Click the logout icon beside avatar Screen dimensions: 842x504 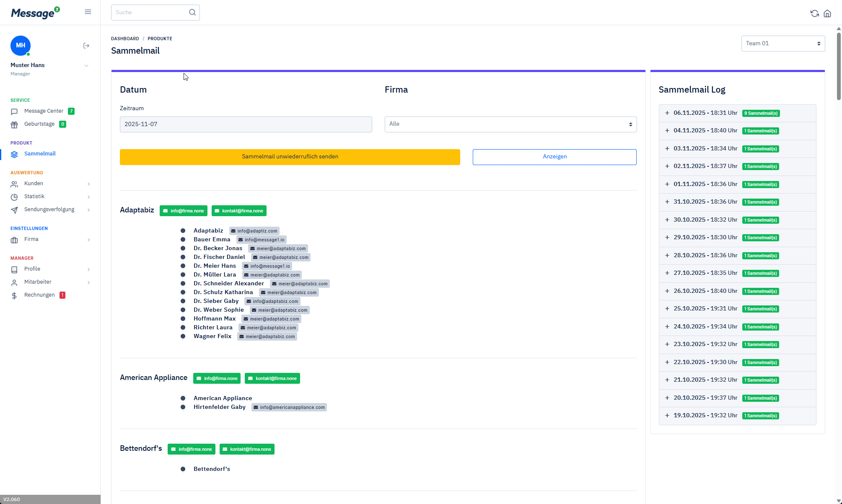click(x=86, y=46)
